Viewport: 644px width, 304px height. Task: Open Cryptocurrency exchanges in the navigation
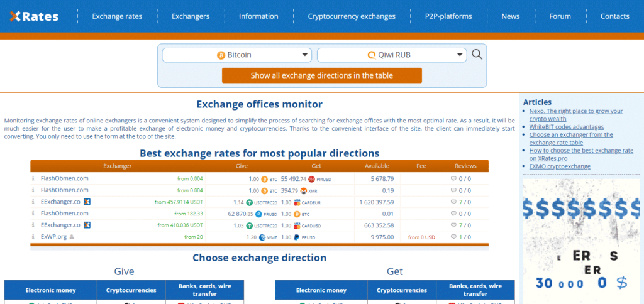pyautogui.click(x=352, y=16)
